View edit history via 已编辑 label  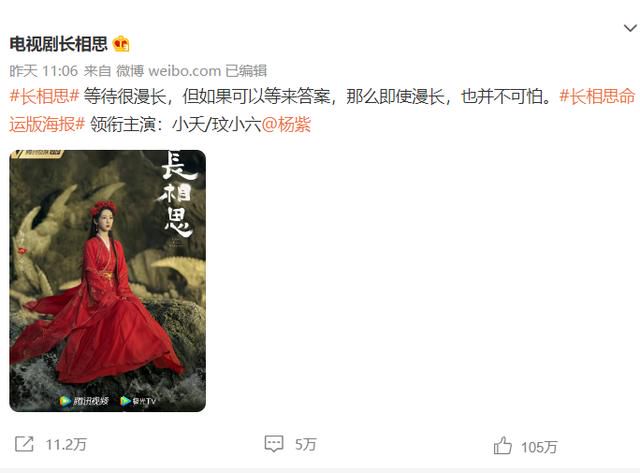click(x=246, y=71)
